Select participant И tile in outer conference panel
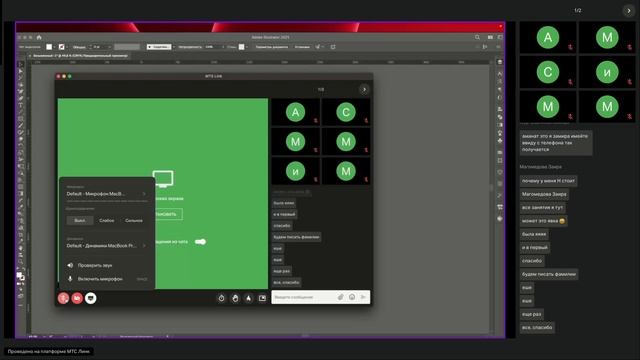 [607, 72]
